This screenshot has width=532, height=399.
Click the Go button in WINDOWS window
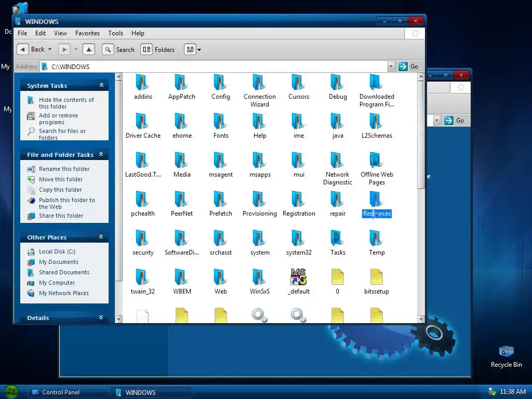[x=408, y=66]
